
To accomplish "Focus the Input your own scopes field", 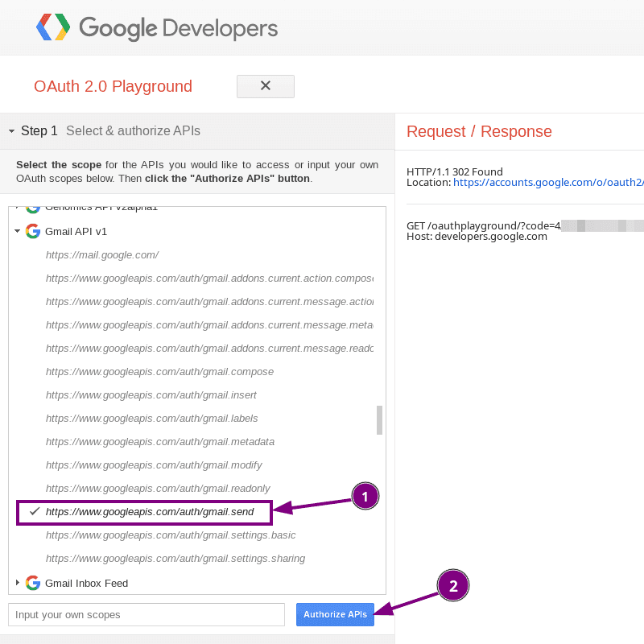I will pos(147,614).
